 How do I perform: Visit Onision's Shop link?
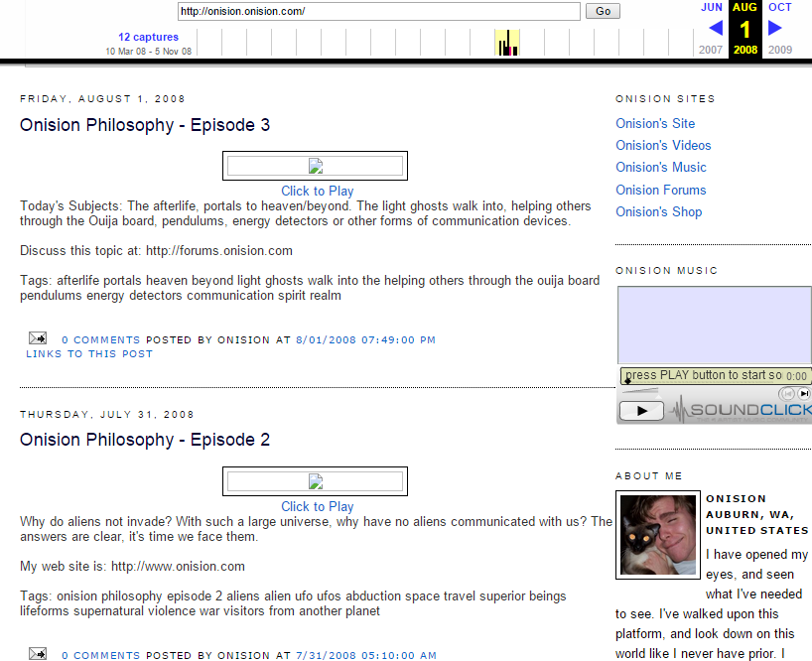659,212
